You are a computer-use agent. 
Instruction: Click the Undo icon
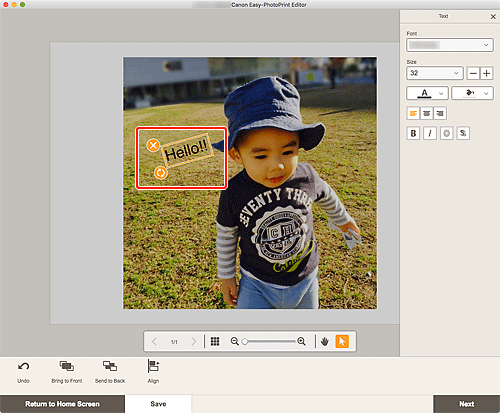click(x=23, y=367)
